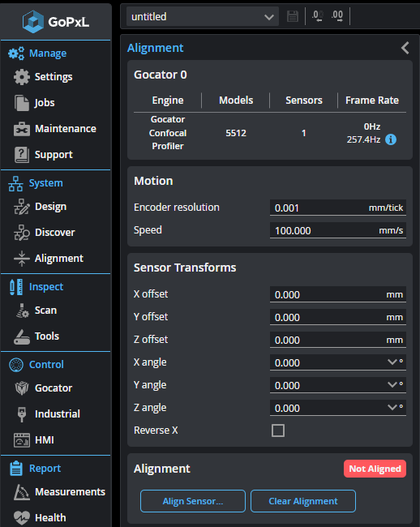Click the decrease decimal places icon
420x527 pixels.
(318, 16)
